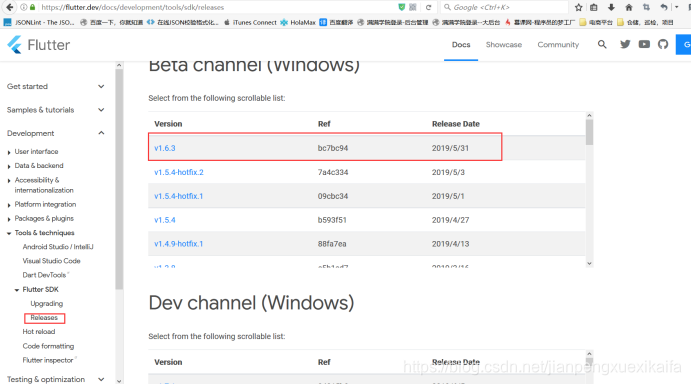This screenshot has width=691, height=385.
Task: Download v1.6.3 beta release
Action: point(165,148)
